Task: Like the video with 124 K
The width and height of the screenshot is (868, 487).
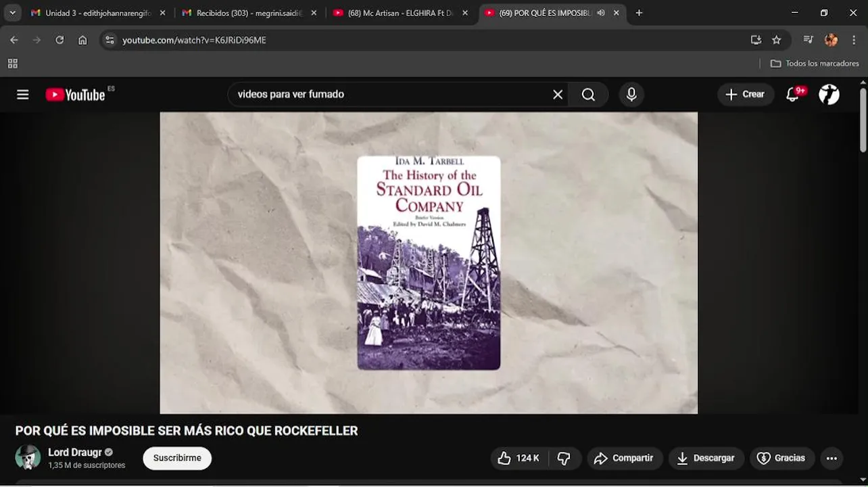Action: (519, 459)
